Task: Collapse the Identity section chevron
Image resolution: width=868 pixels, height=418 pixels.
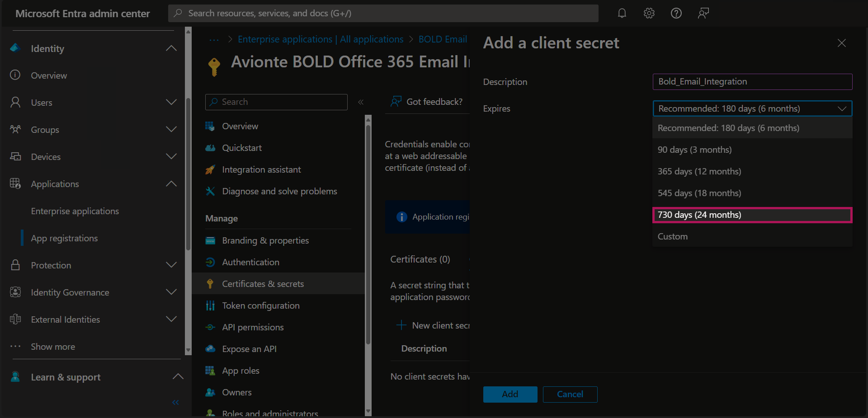Action: pos(171,48)
